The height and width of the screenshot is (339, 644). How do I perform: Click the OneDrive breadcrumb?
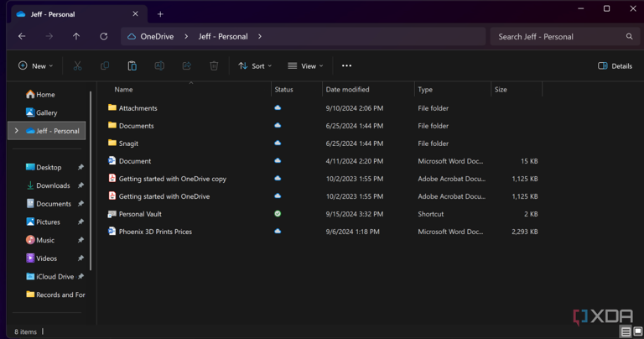click(157, 37)
